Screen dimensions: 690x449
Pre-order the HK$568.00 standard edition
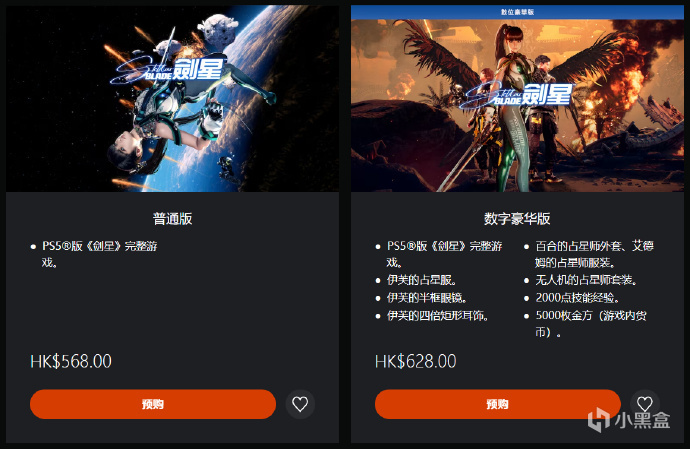[153, 404]
